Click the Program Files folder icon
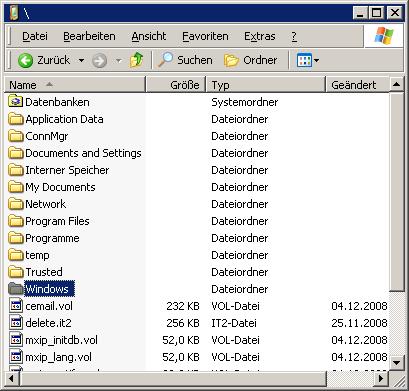This screenshot has width=409, height=391. click(15, 221)
